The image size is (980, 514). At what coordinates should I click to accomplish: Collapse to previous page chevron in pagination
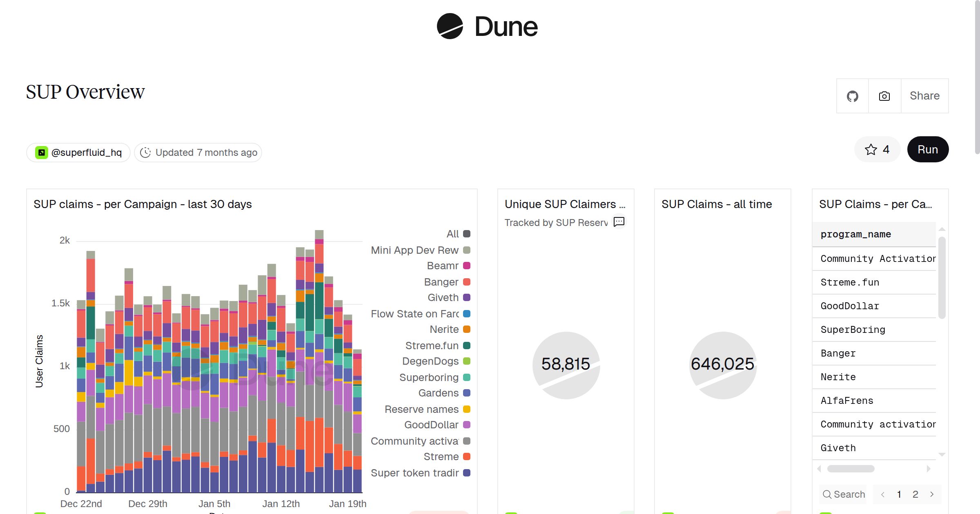coord(883,494)
